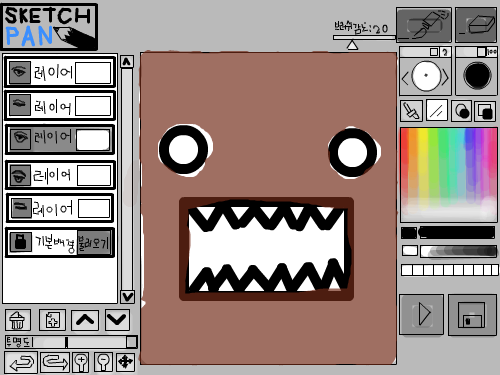Save the drawing with floppy icon
This screenshot has width=500, height=375.
coord(472,315)
